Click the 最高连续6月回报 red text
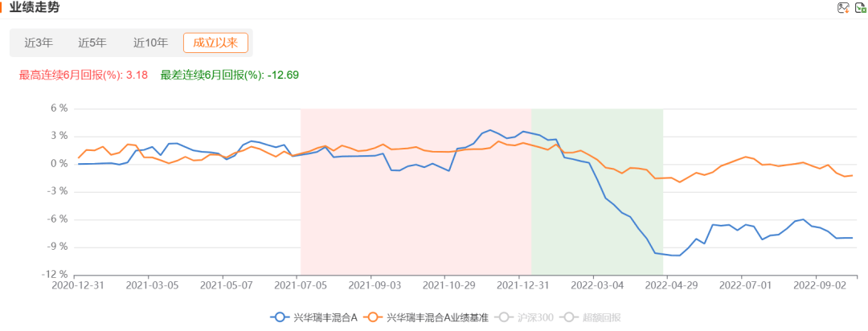This screenshot has width=868, height=331. (x=83, y=75)
